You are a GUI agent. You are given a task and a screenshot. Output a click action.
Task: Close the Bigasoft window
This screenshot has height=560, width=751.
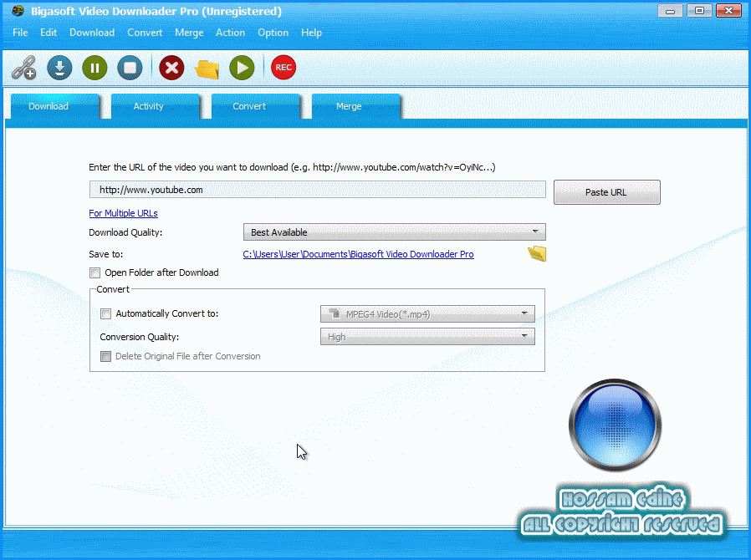(728, 11)
